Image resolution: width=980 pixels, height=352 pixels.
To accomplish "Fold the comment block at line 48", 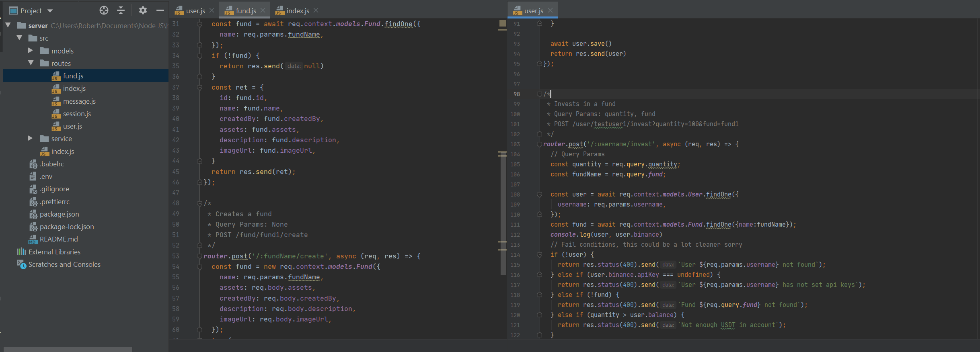I will (200, 203).
